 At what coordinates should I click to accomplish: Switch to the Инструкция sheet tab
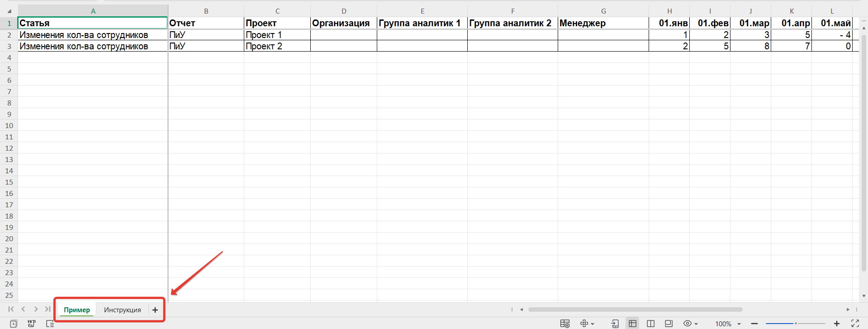tap(122, 310)
